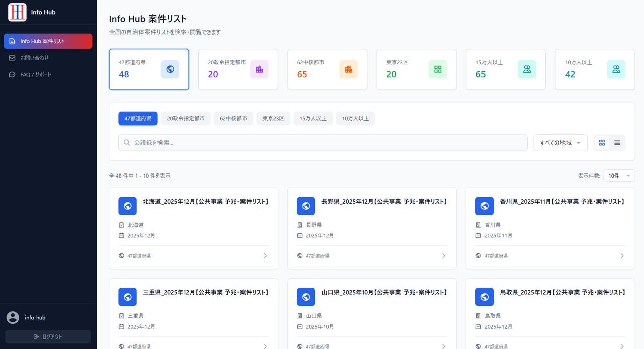Select the document icon next to Info Hub 案件リスト

[x=13, y=41]
